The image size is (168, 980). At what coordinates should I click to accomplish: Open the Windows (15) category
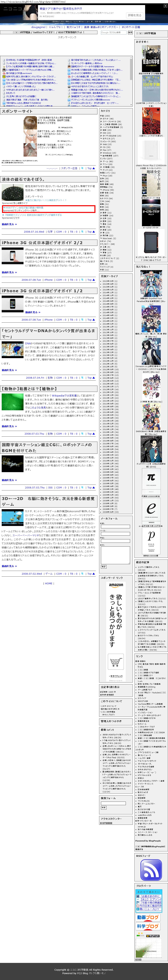109,153
